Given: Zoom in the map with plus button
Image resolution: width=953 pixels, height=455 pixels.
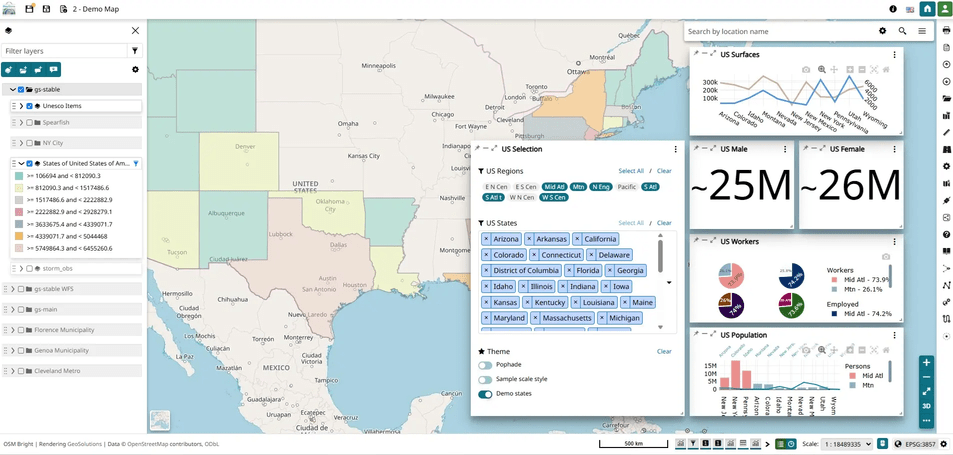Looking at the screenshot, I should [x=926, y=363].
